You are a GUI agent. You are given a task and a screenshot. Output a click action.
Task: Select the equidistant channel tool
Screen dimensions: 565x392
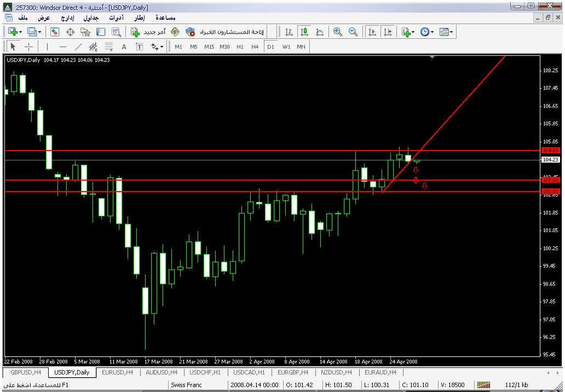tap(93, 47)
